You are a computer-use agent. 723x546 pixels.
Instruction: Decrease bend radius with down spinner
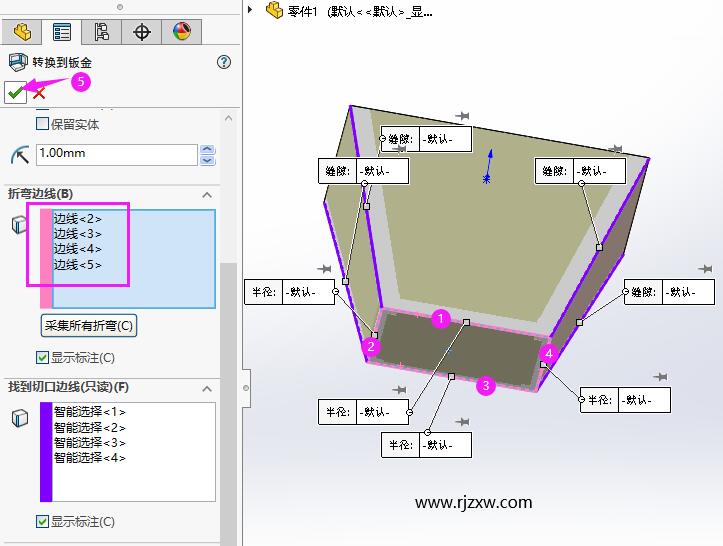pyautogui.click(x=207, y=160)
